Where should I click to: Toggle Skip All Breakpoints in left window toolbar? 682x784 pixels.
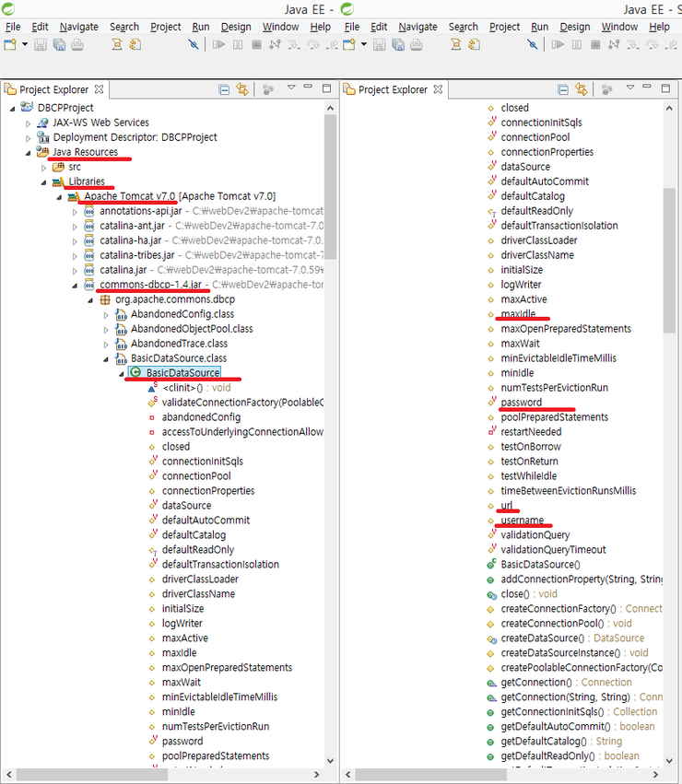point(194,44)
